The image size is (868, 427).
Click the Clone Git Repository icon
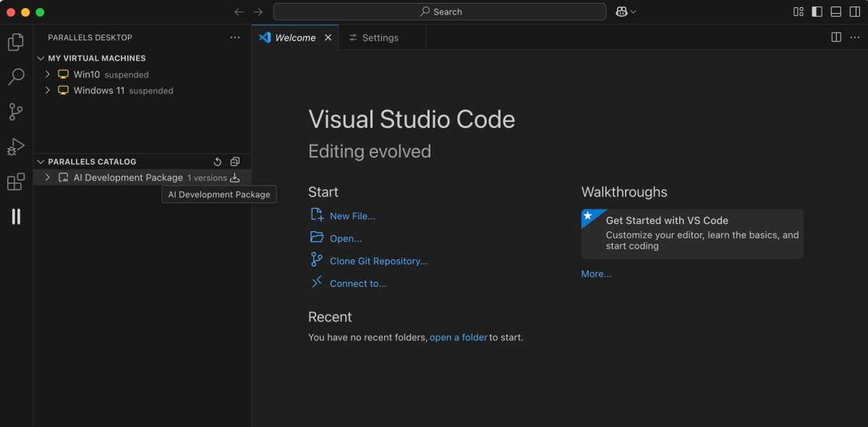point(317,259)
